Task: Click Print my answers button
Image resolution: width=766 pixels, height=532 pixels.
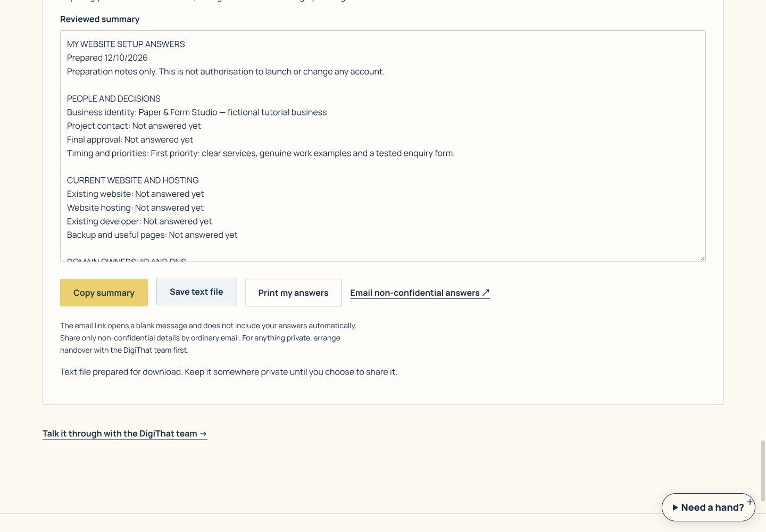Action: (293, 293)
